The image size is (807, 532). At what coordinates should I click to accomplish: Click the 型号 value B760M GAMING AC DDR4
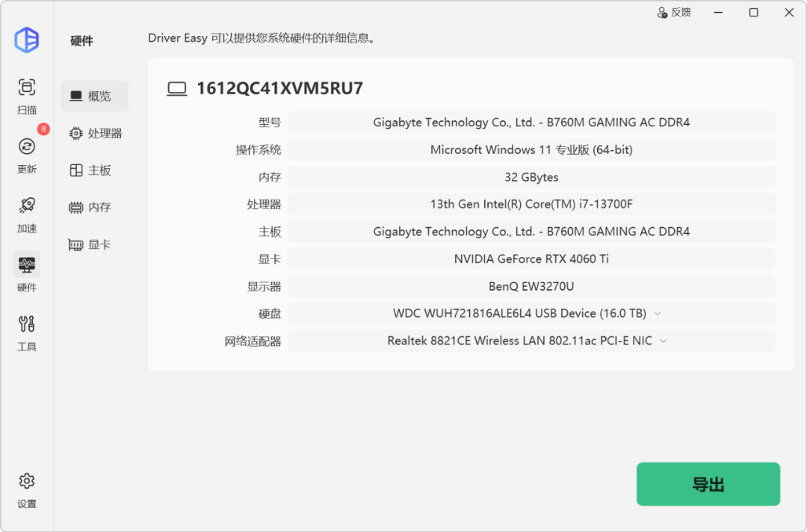click(x=532, y=123)
